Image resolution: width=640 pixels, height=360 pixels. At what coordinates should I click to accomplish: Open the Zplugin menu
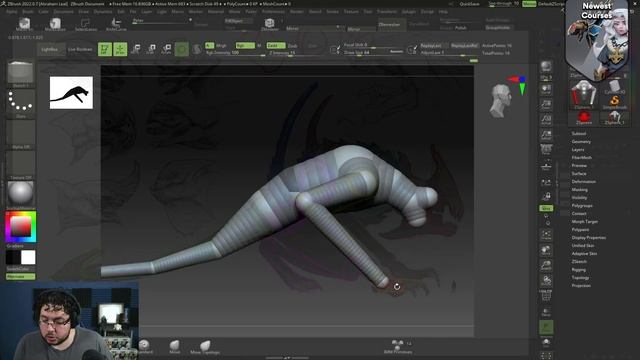(409, 11)
